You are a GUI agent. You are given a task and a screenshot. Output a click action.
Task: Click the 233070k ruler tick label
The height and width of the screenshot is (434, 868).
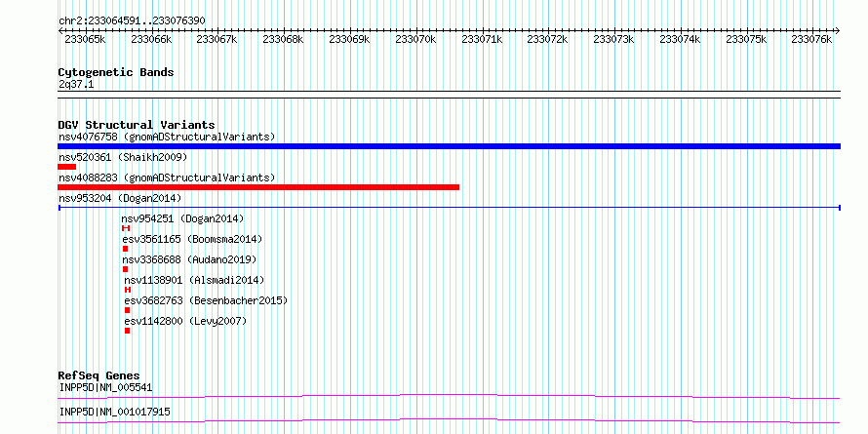pyautogui.click(x=416, y=39)
